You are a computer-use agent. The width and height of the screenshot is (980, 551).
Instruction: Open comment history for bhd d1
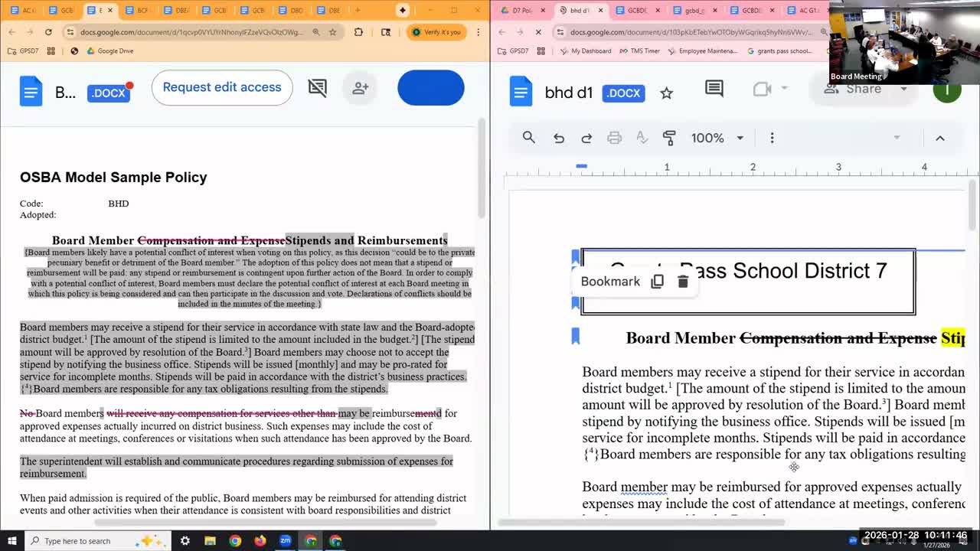[714, 90]
